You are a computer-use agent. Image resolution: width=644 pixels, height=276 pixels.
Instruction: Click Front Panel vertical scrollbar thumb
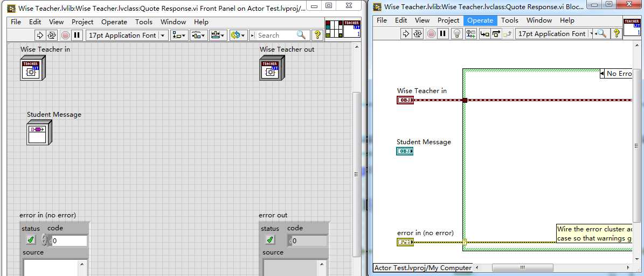[x=356, y=174]
